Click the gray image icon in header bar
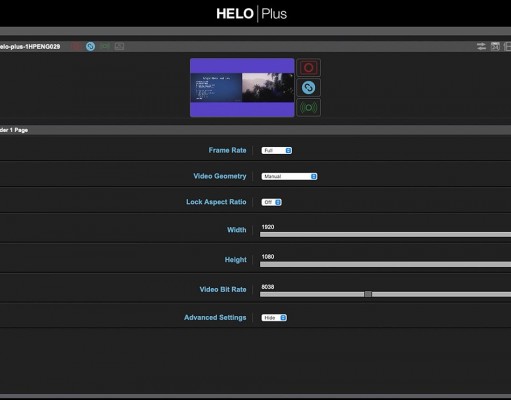 click(119, 46)
